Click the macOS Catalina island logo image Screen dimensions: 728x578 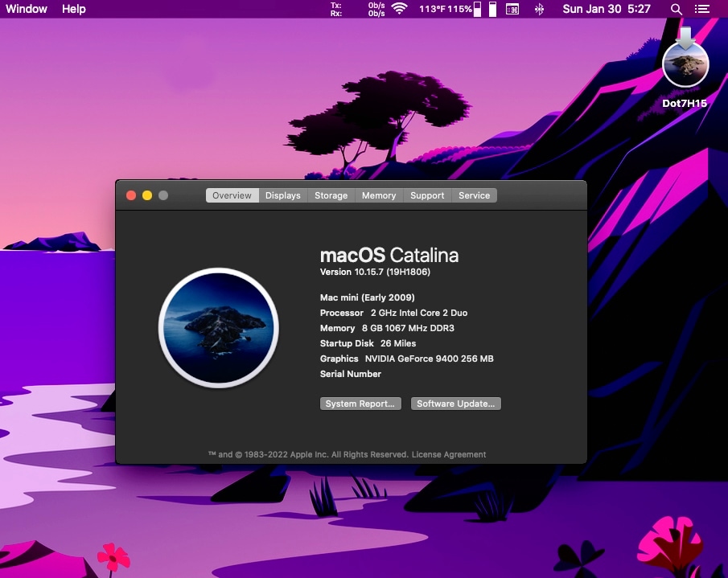(219, 328)
